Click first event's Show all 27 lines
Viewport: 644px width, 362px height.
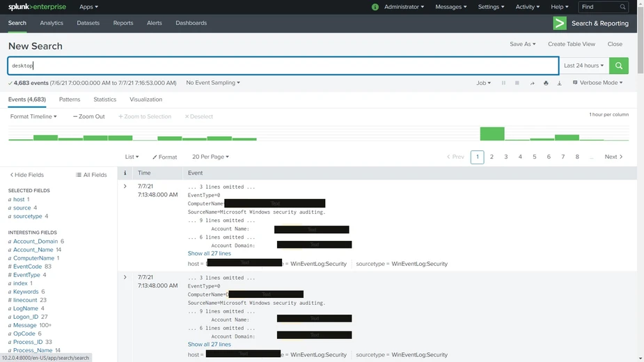(x=209, y=253)
